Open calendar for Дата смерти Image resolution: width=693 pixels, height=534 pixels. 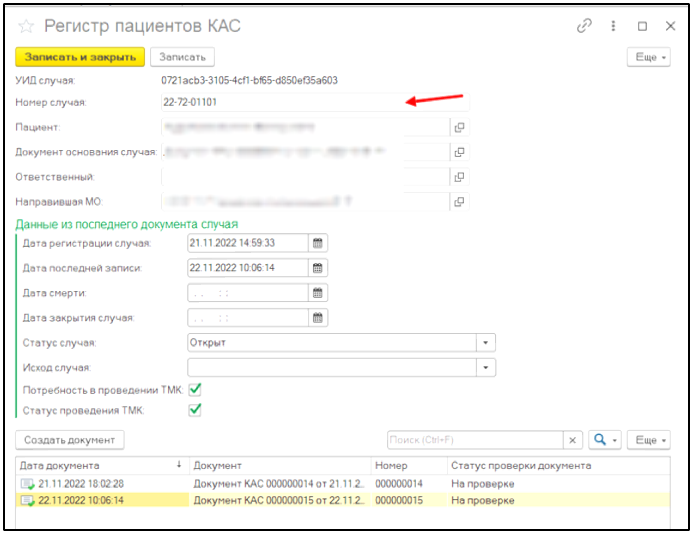(x=317, y=293)
